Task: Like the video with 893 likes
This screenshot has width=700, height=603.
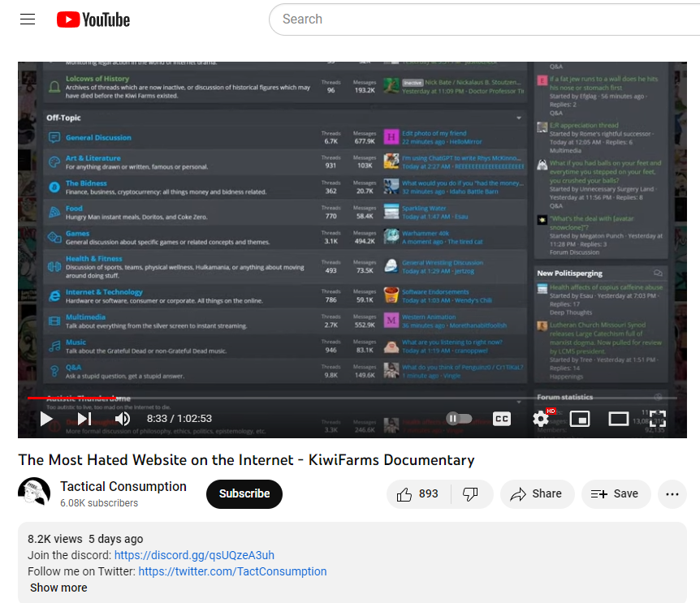Action: point(418,493)
